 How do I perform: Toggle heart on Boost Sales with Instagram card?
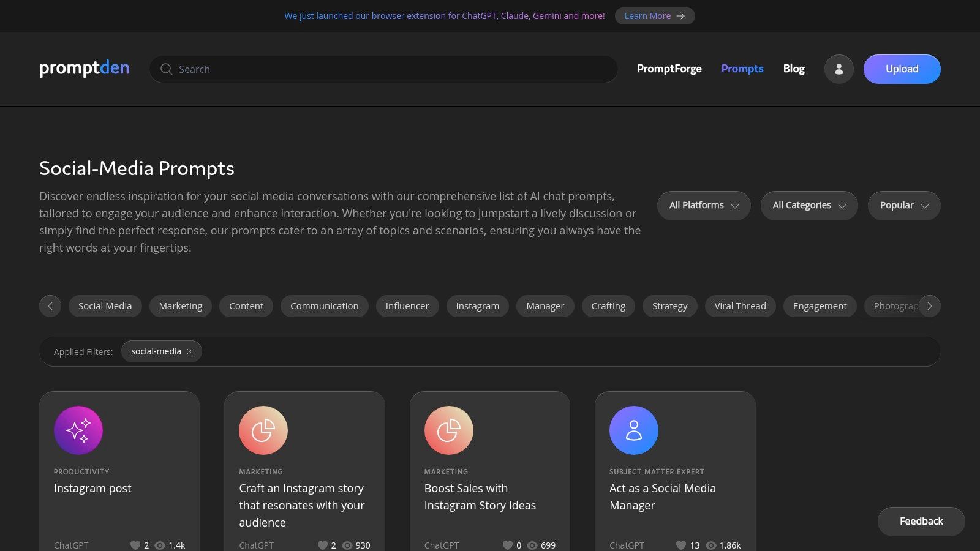click(507, 545)
